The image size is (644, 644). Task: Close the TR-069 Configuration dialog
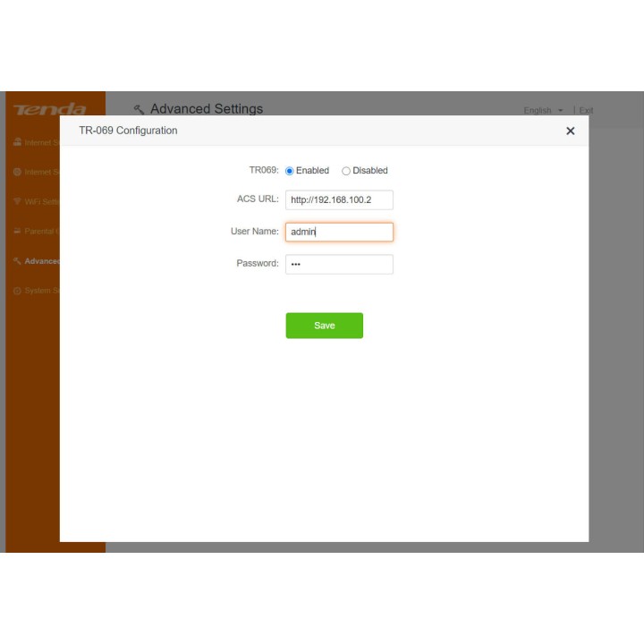(x=570, y=131)
